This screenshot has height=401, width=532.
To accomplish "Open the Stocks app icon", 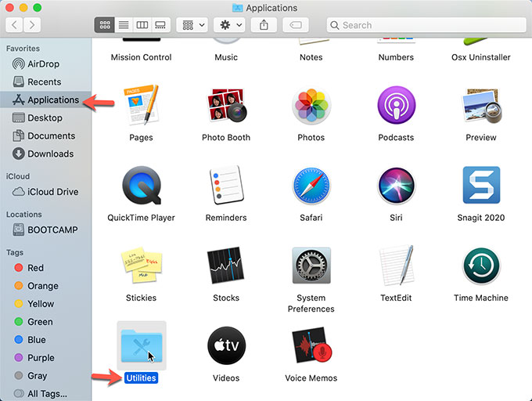I will coord(226,266).
